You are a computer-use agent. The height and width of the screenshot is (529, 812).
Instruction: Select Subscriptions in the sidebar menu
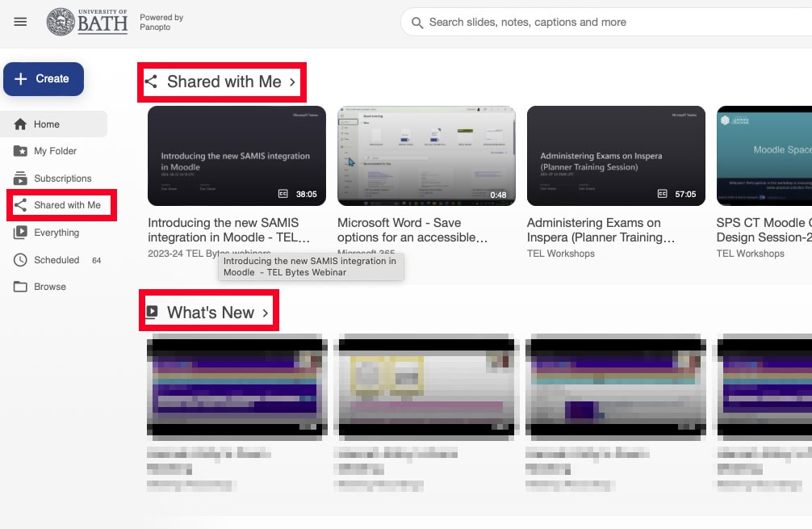(x=62, y=178)
